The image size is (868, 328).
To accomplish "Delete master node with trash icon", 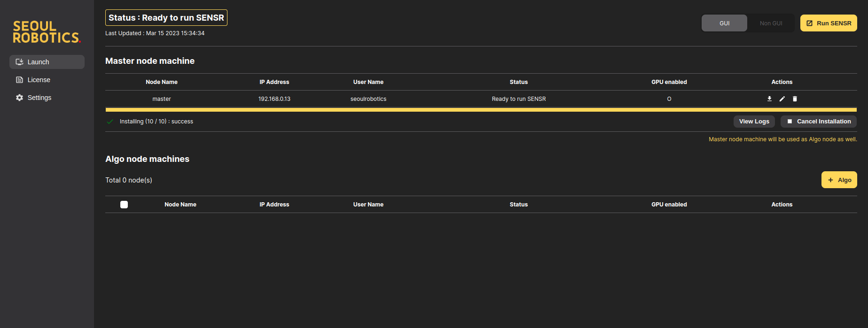I will [795, 99].
